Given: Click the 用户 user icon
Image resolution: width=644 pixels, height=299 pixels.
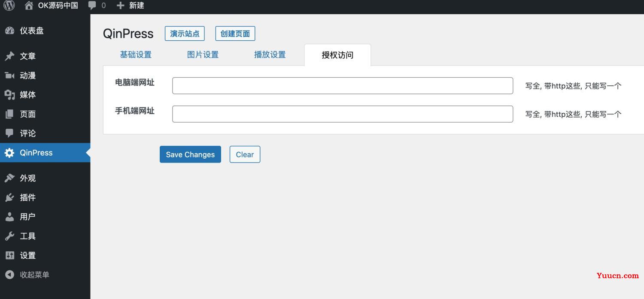Looking at the screenshot, I should (9, 217).
